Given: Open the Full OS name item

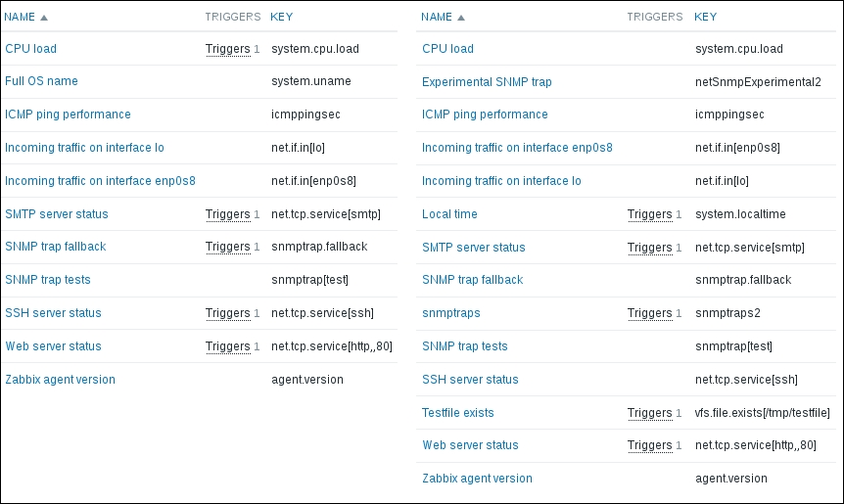Looking at the screenshot, I should point(41,81).
